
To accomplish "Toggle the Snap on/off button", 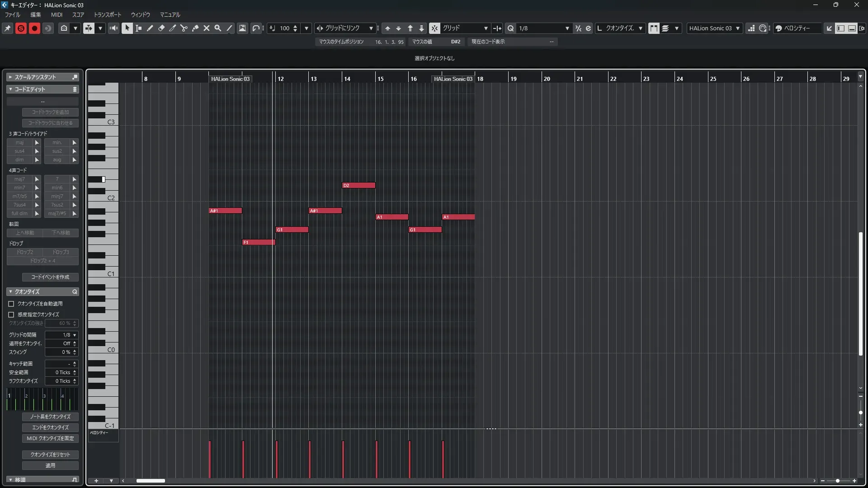I will point(434,28).
